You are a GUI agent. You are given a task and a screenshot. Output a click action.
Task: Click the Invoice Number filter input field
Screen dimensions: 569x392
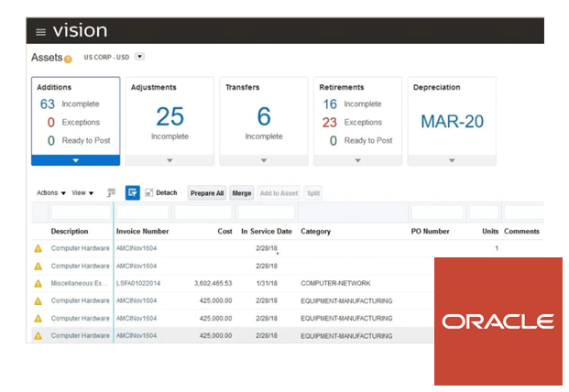tap(143, 212)
